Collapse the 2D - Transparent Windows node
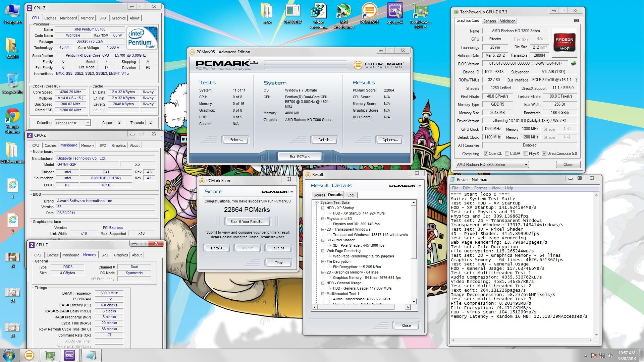This screenshot has height=362, width=644. (323, 229)
